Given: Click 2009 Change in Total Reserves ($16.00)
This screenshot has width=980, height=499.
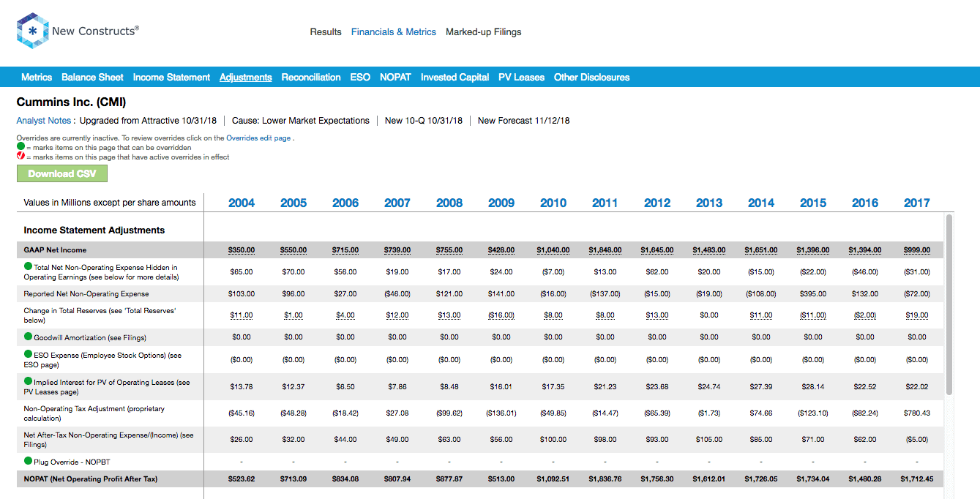Looking at the screenshot, I should tap(501, 315).
